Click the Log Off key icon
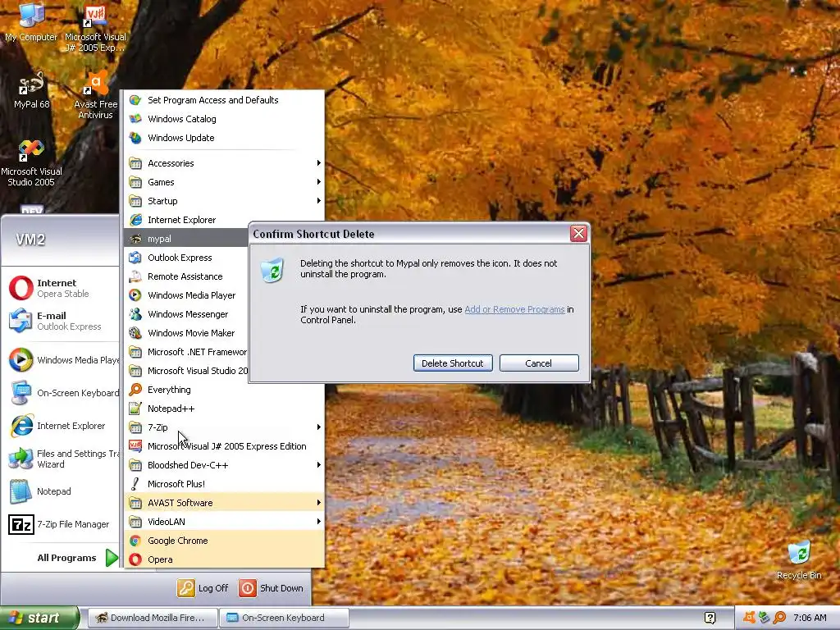Image resolution: width=840 pixels, height=630 pixels. (x=186, y=588)
